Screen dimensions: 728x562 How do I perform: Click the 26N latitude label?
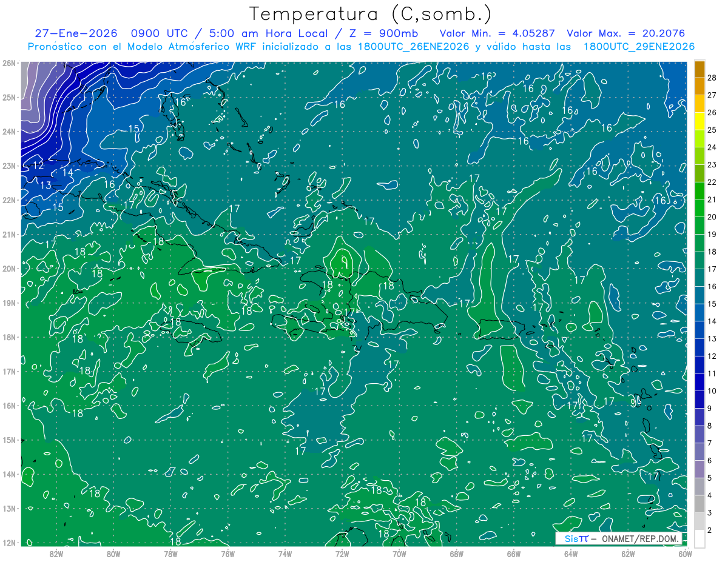(8, 63)
